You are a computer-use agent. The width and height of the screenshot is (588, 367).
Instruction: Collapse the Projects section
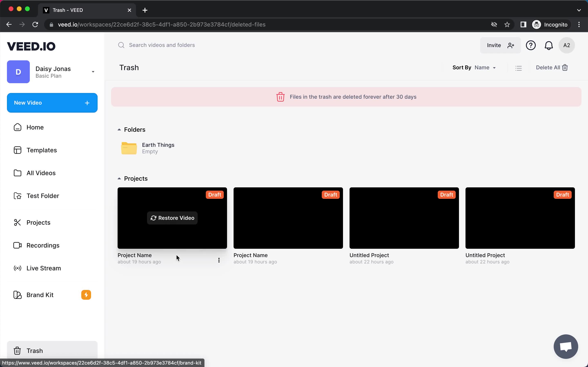(119, 178)
